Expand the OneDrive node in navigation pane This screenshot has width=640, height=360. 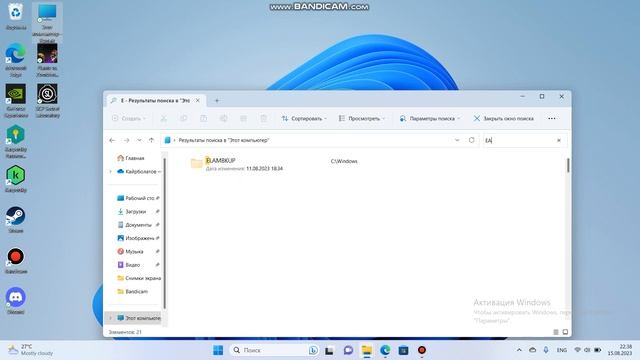tap(111, 171)
